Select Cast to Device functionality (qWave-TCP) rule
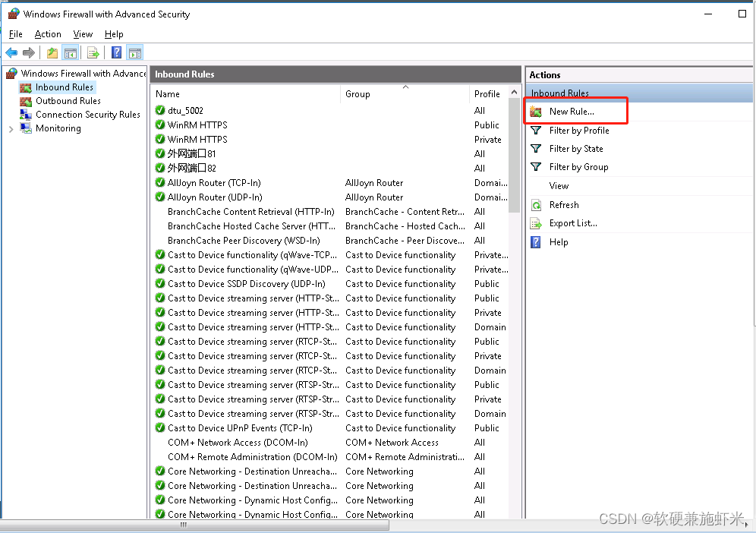 click(x=329, y=255)
